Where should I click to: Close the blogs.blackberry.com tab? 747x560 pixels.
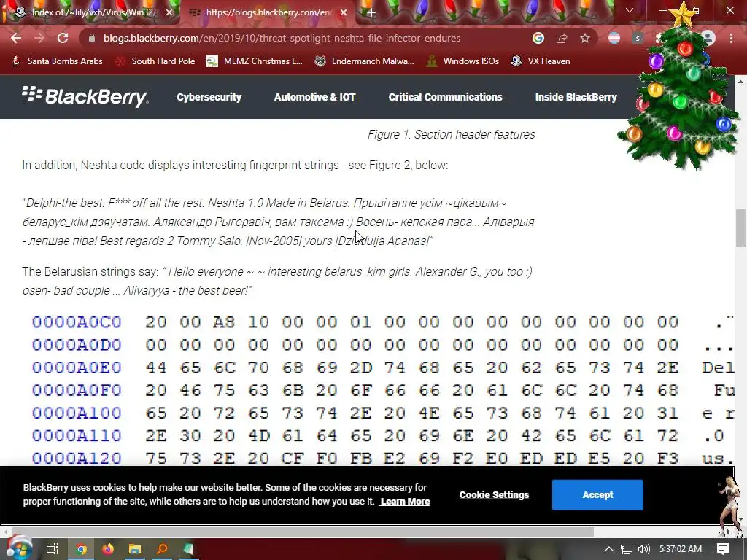click(x=344, y=12)
